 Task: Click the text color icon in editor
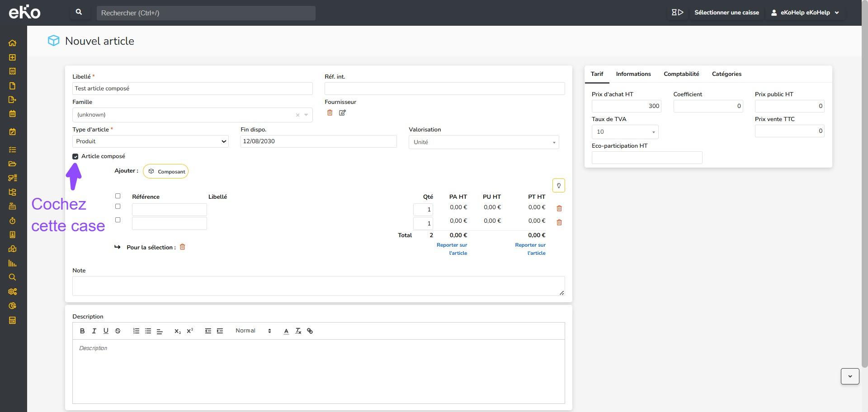pos(286,331)
